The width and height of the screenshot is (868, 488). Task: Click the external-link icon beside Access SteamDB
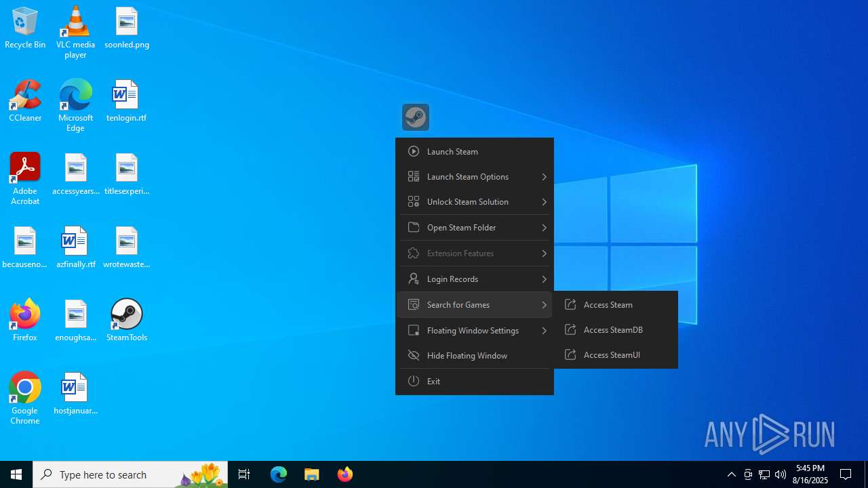point(570,329)
